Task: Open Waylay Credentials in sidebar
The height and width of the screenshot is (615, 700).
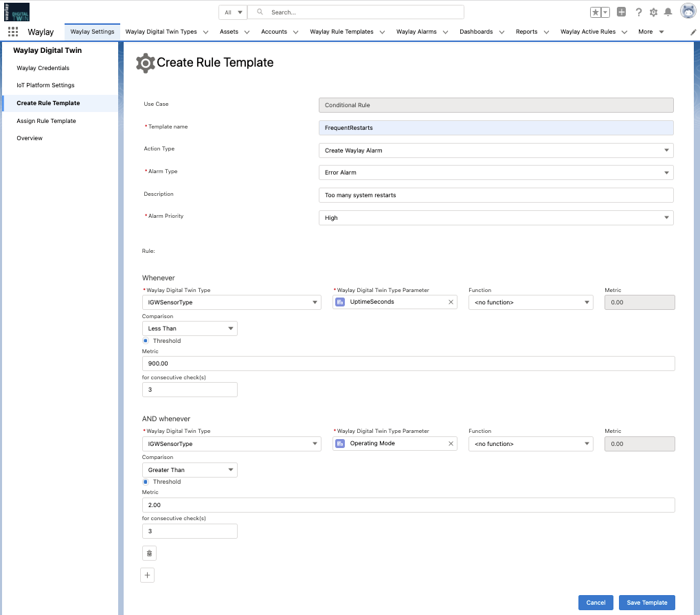Action: click(x=43, y=68)
